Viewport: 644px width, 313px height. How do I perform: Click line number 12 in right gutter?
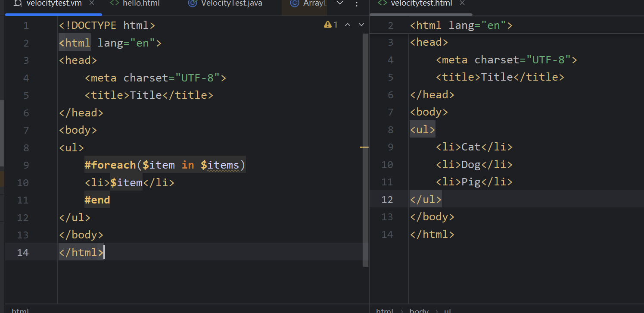387,200
